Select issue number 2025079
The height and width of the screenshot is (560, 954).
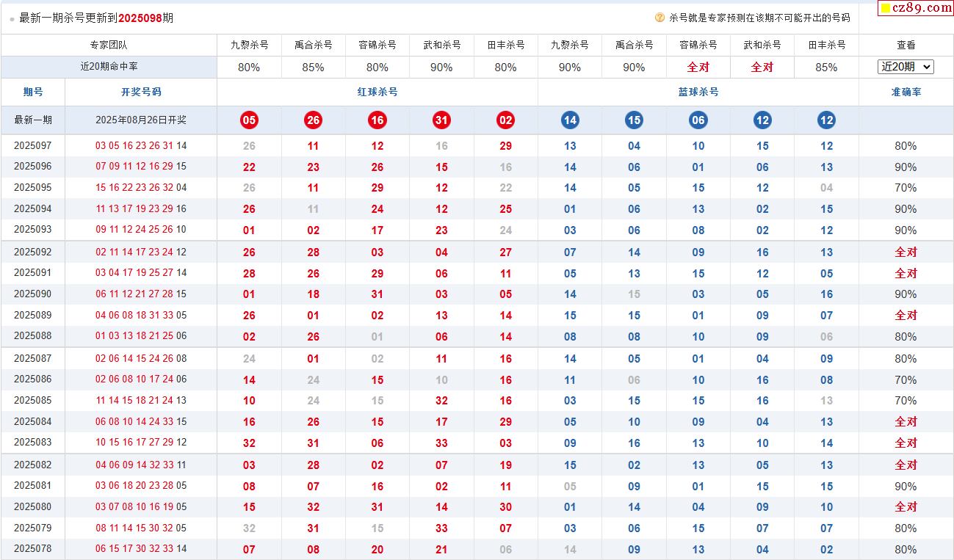coord(33,528)
